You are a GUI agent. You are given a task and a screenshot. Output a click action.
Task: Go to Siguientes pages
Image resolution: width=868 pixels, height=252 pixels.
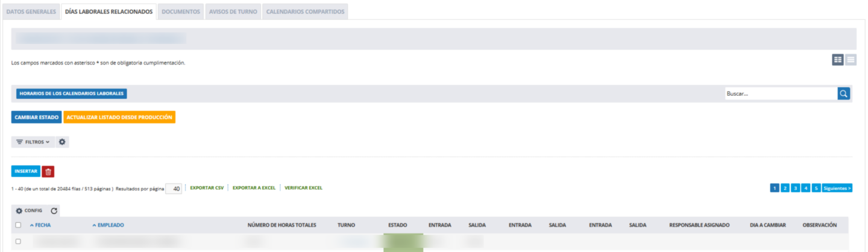click(837, 188)
